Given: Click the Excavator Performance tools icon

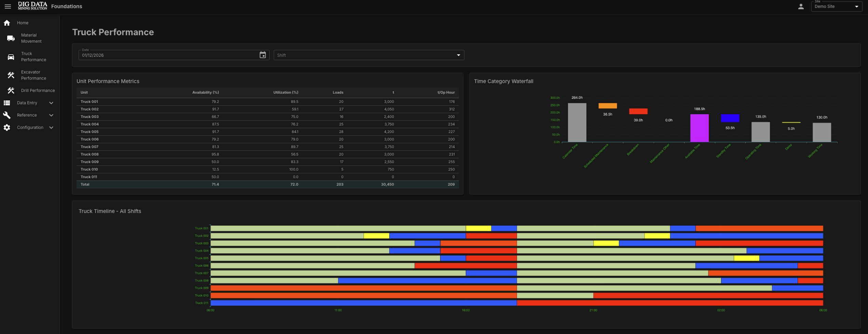Looking at the screenshot, I should (x=11, y=75).
